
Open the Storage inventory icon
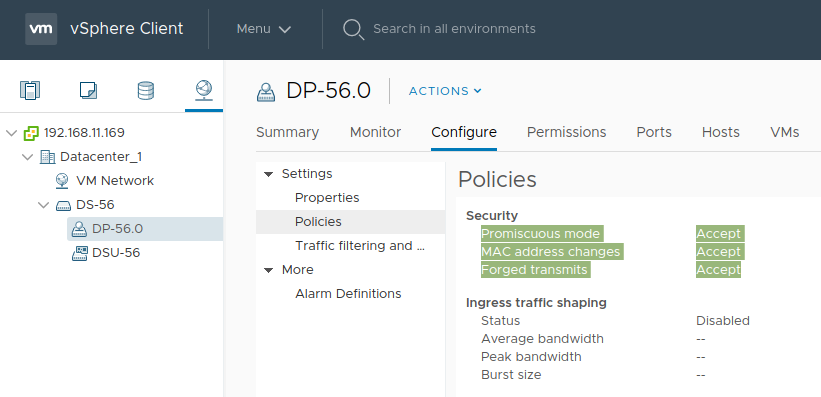[146, 90]
